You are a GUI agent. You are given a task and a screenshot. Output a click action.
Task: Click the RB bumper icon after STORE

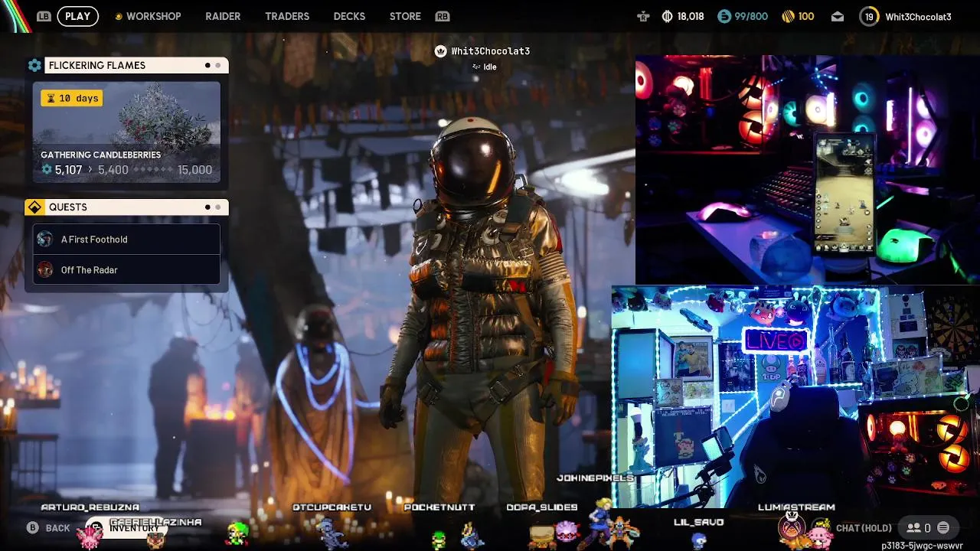point(442,16)
